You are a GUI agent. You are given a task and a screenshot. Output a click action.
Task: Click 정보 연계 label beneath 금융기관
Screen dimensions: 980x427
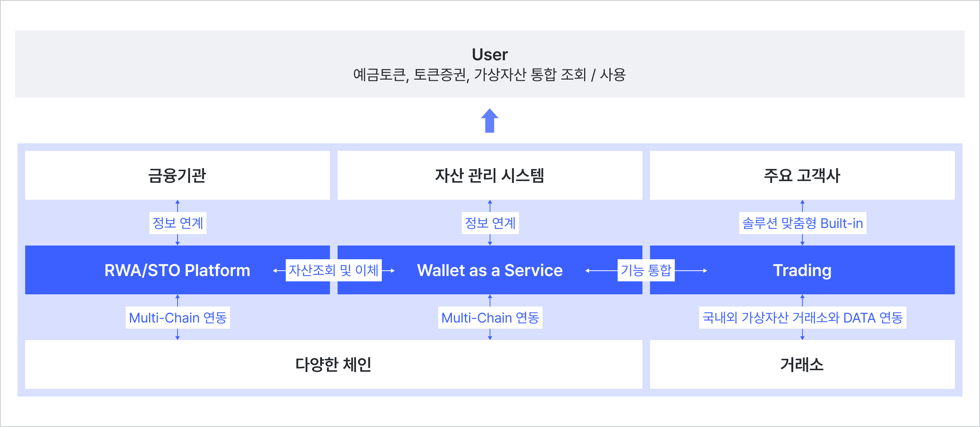[x=178, y=223]
